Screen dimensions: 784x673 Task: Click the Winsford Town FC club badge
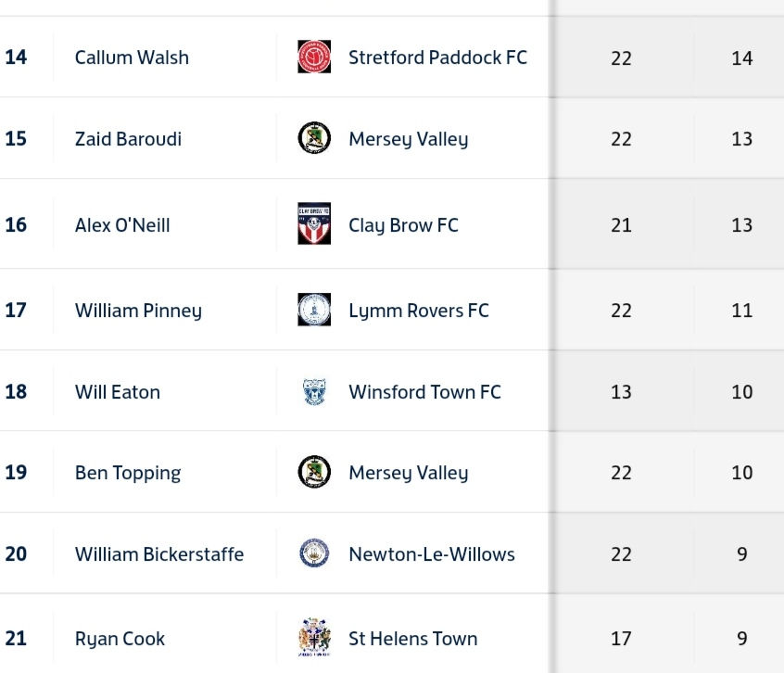314,392
